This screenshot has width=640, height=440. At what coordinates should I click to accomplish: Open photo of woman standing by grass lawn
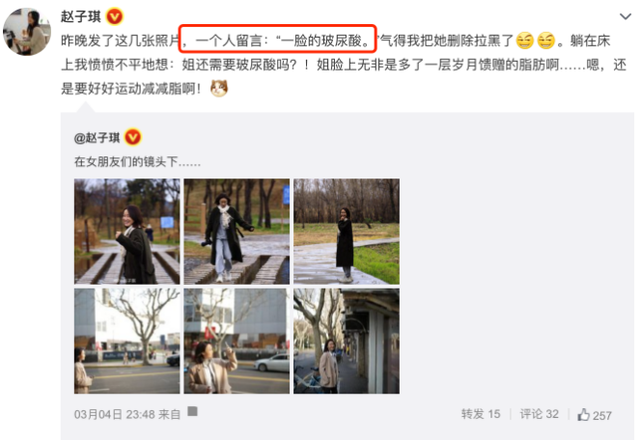(x=347, y=231)
